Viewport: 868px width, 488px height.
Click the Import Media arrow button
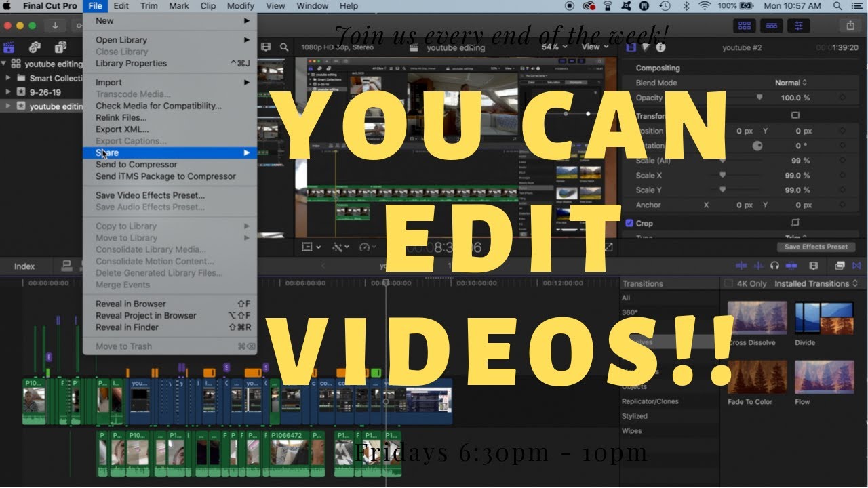[54, 26]
